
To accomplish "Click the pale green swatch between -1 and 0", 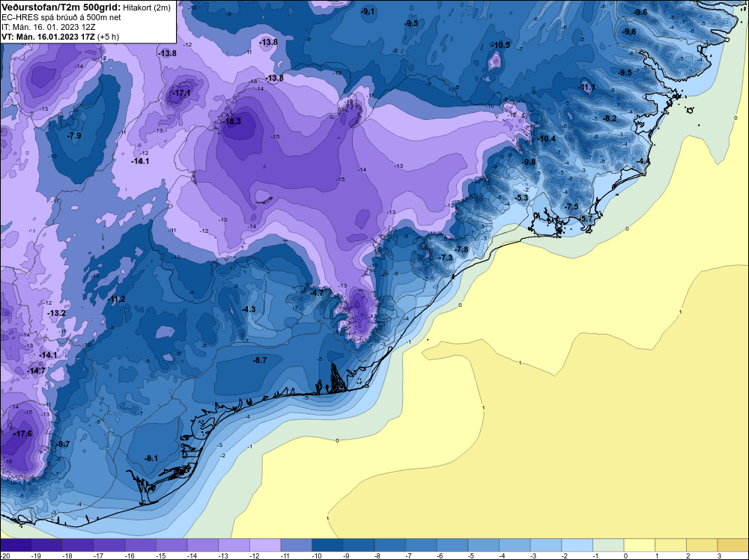I will (608, 545).
